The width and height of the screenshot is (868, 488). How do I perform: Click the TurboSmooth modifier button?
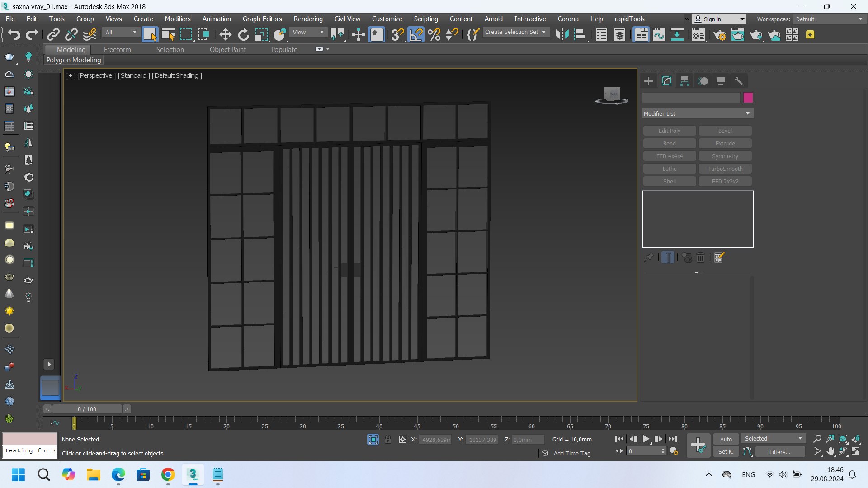pyautogui.click(x=725, y=169)
